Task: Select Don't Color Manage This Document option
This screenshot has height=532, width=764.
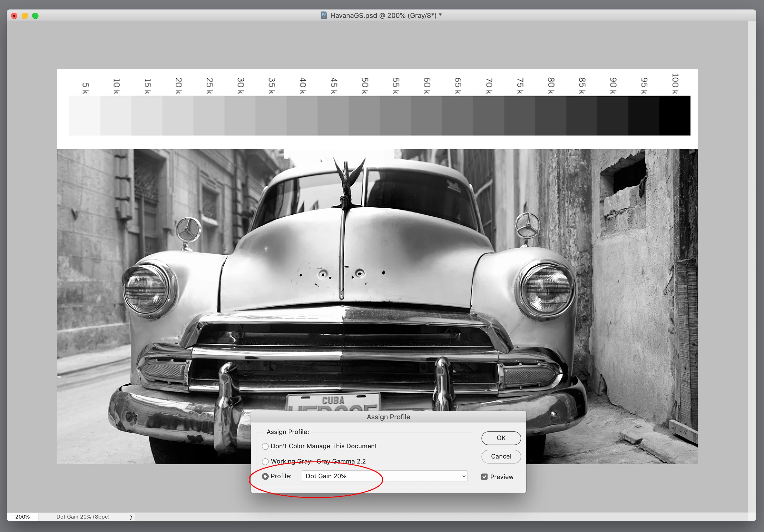Action: click(x=265, y=446)
